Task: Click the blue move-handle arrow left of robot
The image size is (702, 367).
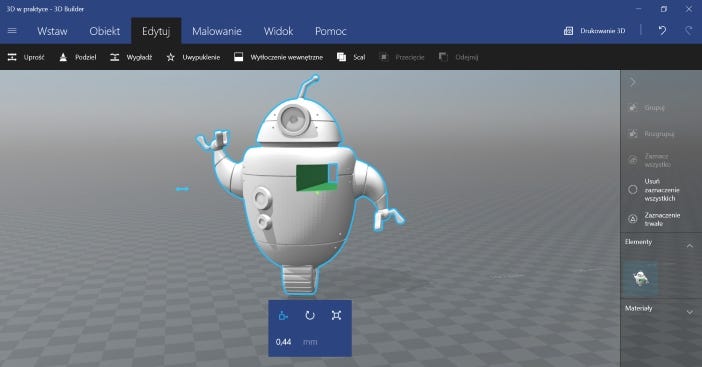Action: [182, 189]
